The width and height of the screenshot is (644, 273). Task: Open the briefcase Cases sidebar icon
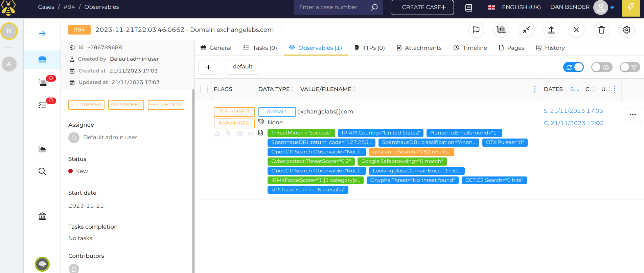[x=42, y=60]
